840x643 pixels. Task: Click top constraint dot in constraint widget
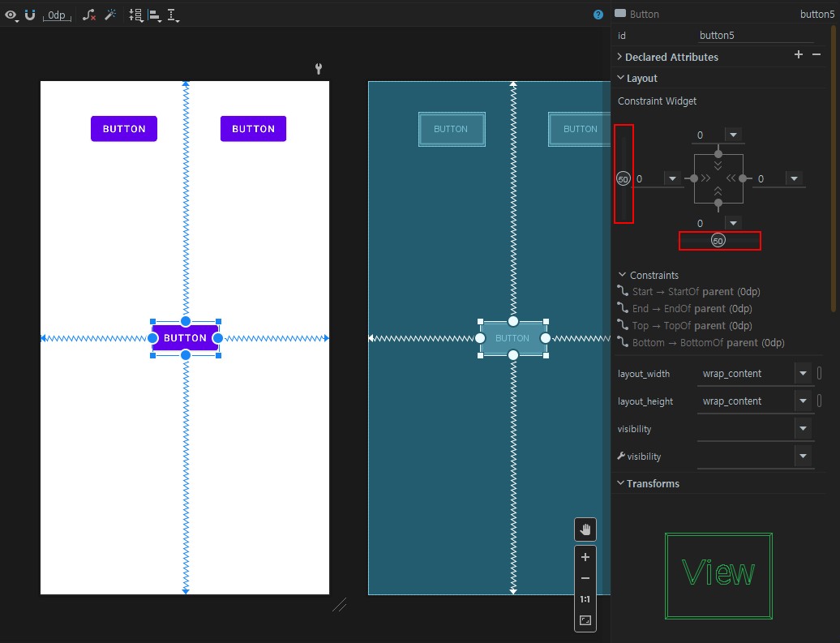[718, 154]
